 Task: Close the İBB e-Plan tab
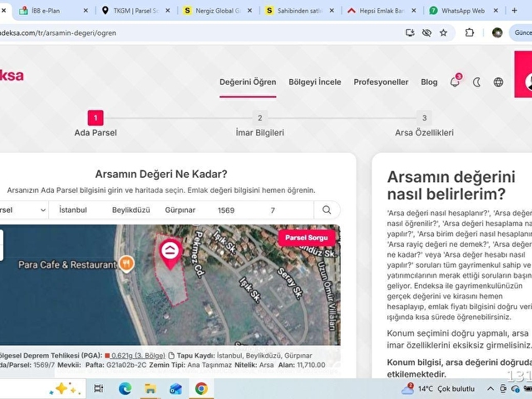tap(86, 11)
